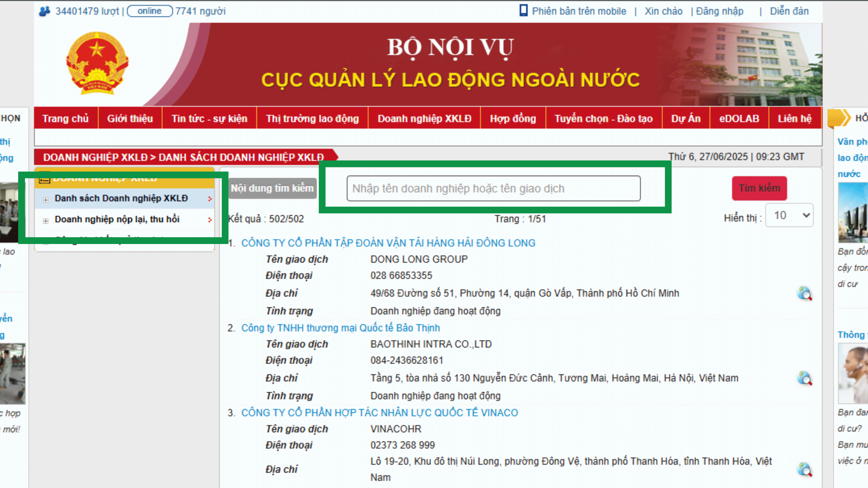
Task: Click Nguyễn Đức Cảnh address of Bảo Thịnh
Action: (554, 378)
